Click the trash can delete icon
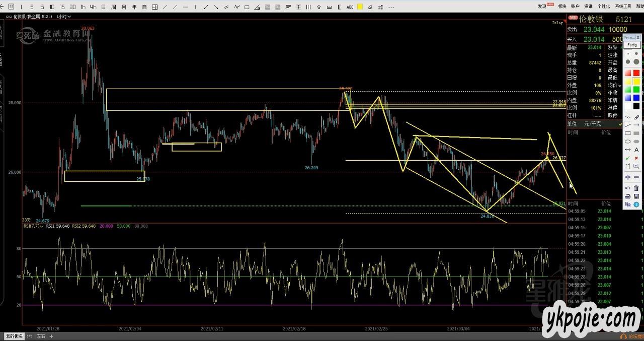Viewport: 644px width, 341px height. click(x=636, y=188)
